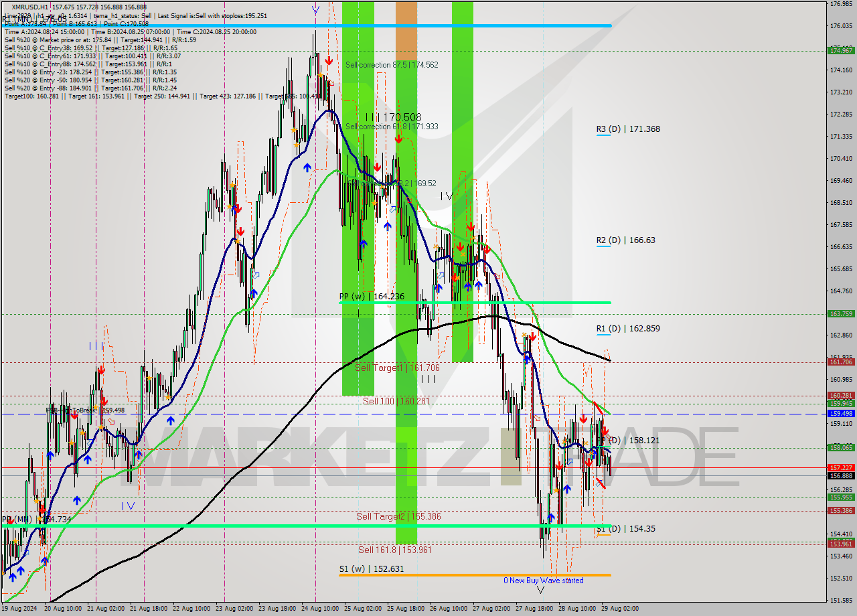Click the 'Sell 100 | 160.281' label
Viewport: 857px width, 616px height.
pyautogui.click(x=396, y=402)
